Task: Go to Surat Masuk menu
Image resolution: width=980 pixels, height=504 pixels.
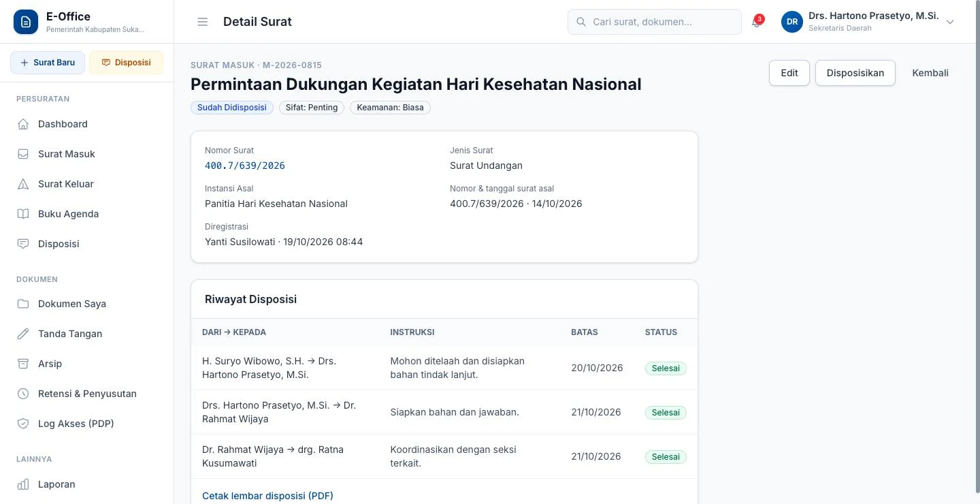Action: (86, 154)
